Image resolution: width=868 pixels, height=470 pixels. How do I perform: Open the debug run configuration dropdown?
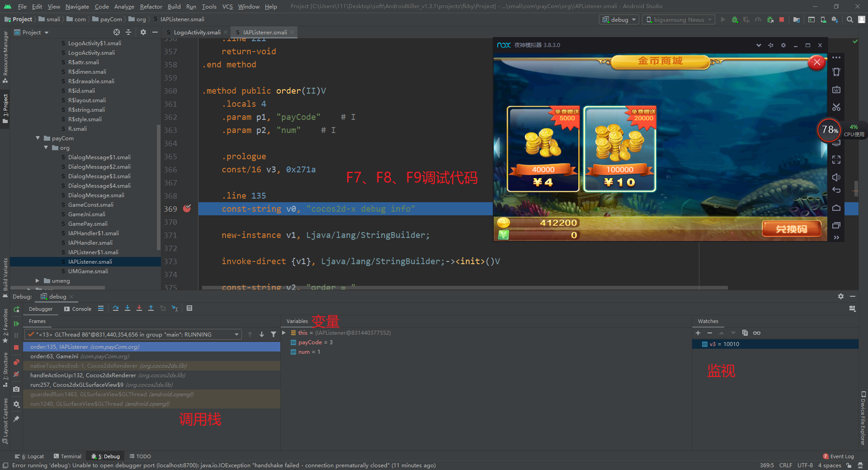click(618, 19)
